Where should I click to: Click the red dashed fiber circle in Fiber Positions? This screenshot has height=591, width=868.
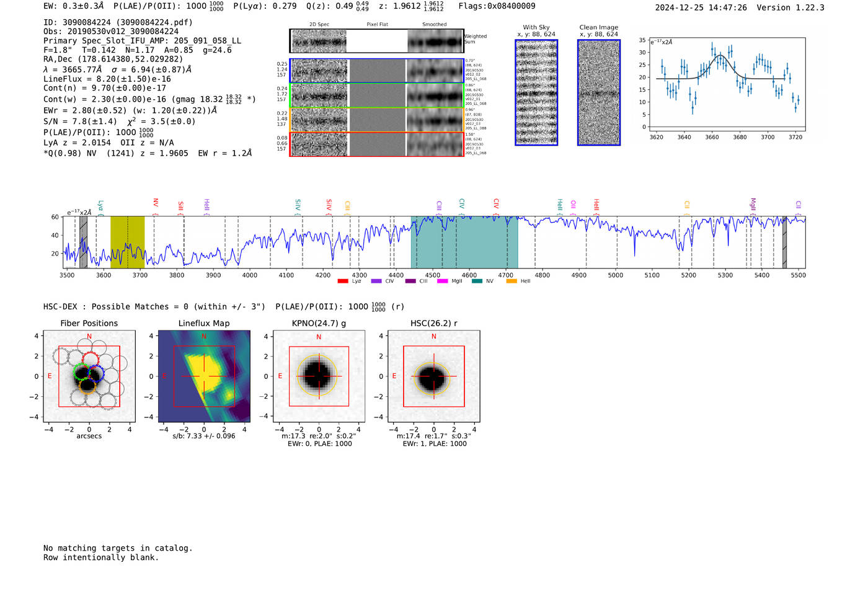(90, 360)
